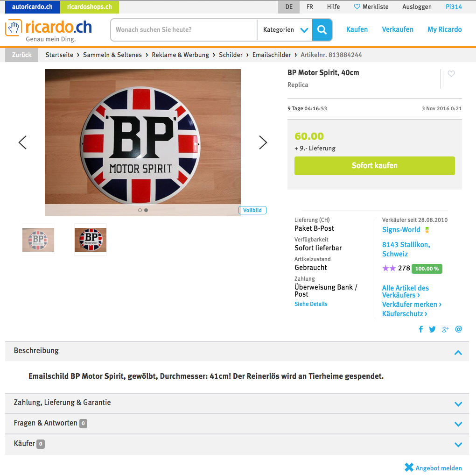Screen dimensions: 476x475
Task: Select the first image carousel dot
Action: click(140, 210)
